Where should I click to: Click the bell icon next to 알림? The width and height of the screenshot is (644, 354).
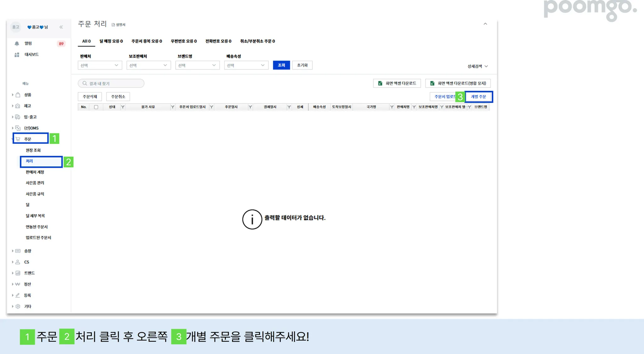[x=17, y=44]
